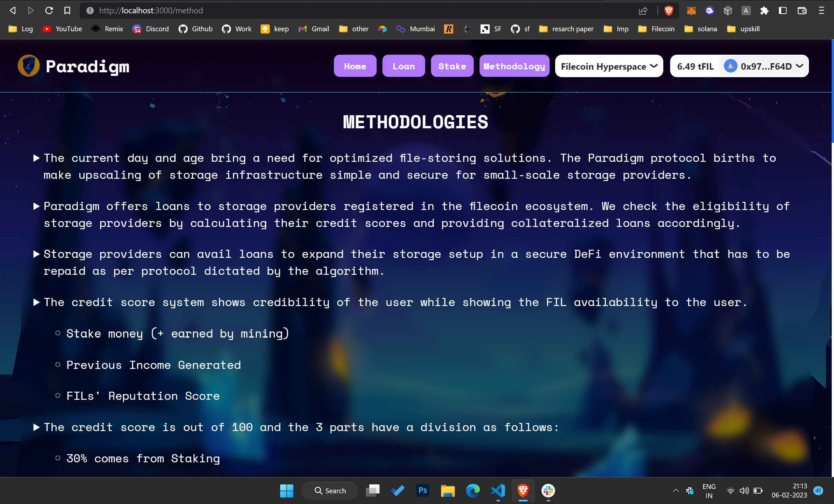Click the bookmark/save page icon
The width and height of the screenshot is (834, 504).
click(x=67, y=9)
